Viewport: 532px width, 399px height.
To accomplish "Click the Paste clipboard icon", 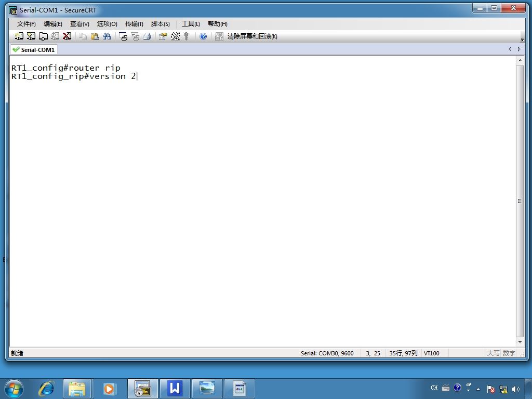I will pyautogui.click(x=95, y=36).
